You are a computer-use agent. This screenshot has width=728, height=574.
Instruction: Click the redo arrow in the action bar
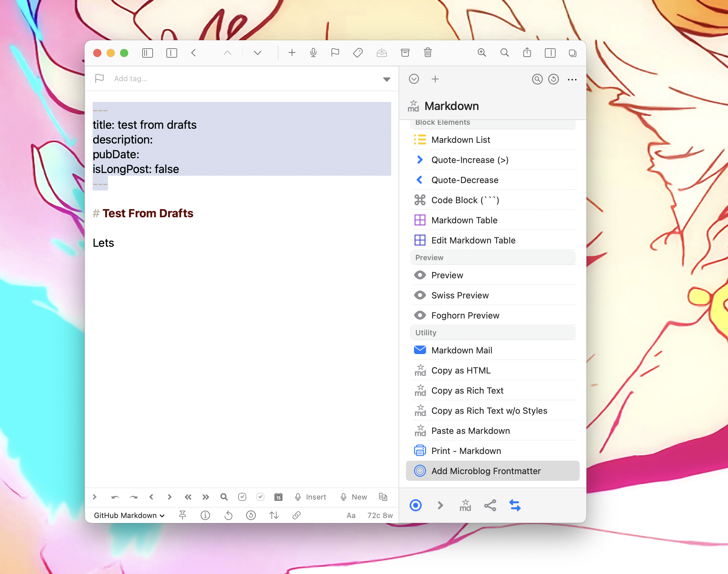(x=134, y=497)
